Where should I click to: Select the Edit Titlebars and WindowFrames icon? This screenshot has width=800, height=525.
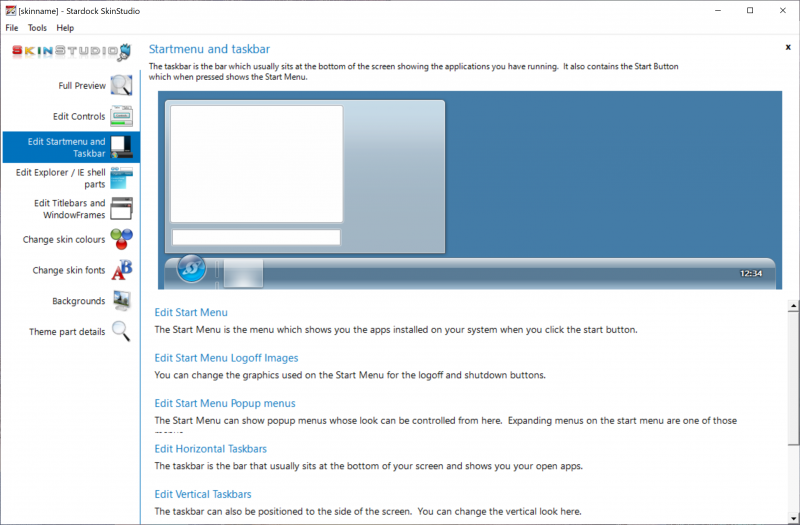click(121, 208)
